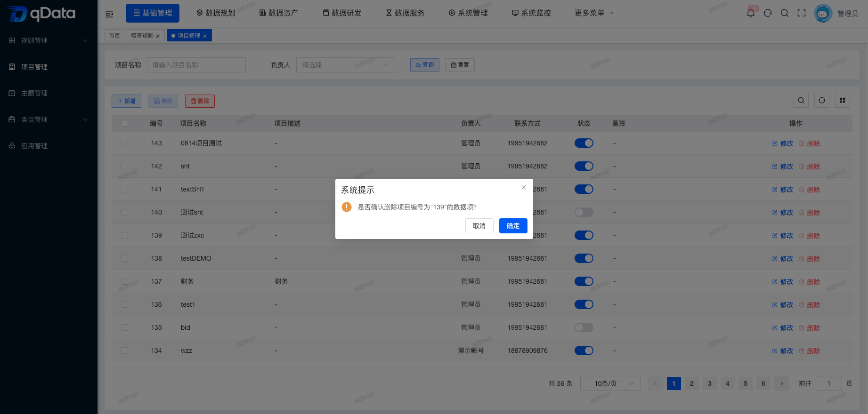Viewport: 868px width, 414px height.
Task: Switch to the 稽查规则 tab
Action: coord(142,36)
